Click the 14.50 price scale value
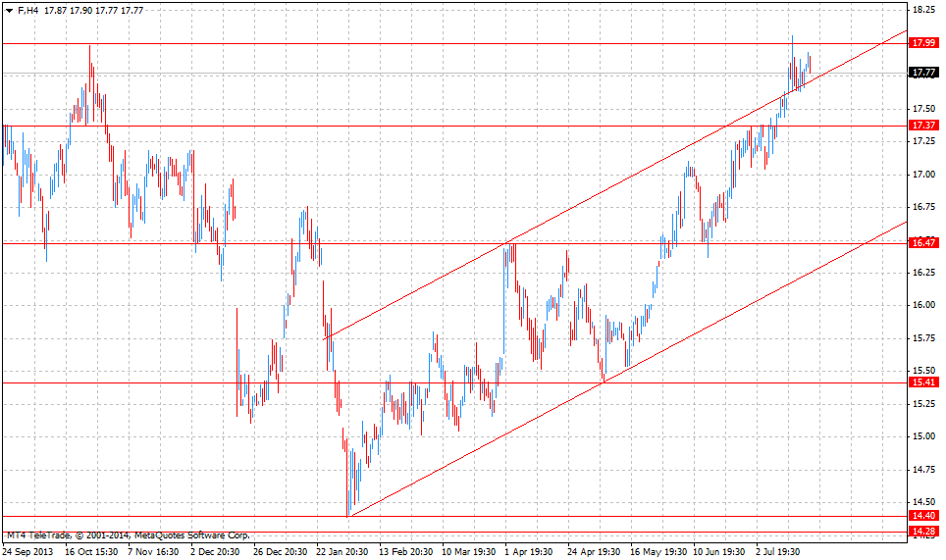The width and height of the screenshot is (946, 560). coord(923,501)
